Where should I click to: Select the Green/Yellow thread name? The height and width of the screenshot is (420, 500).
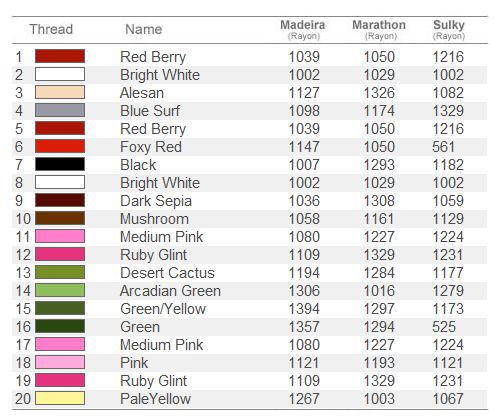pos(163,309)
